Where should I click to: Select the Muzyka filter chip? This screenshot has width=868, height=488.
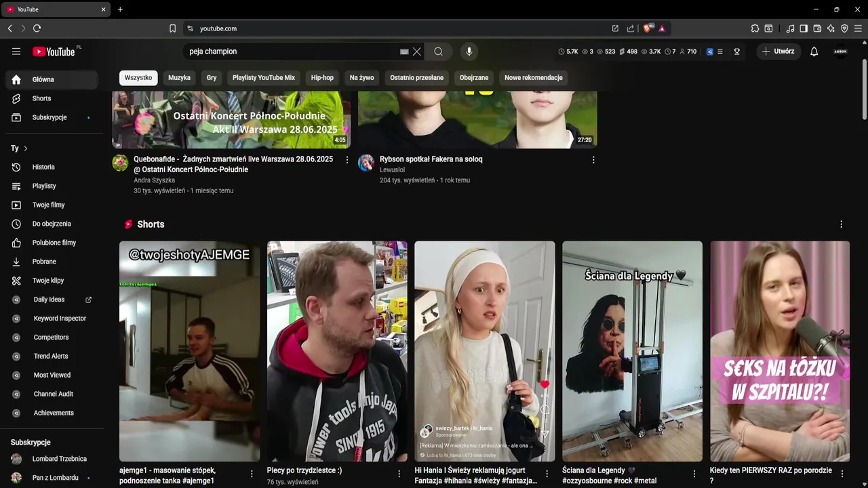pyautogui.click(x=179, y=78)
